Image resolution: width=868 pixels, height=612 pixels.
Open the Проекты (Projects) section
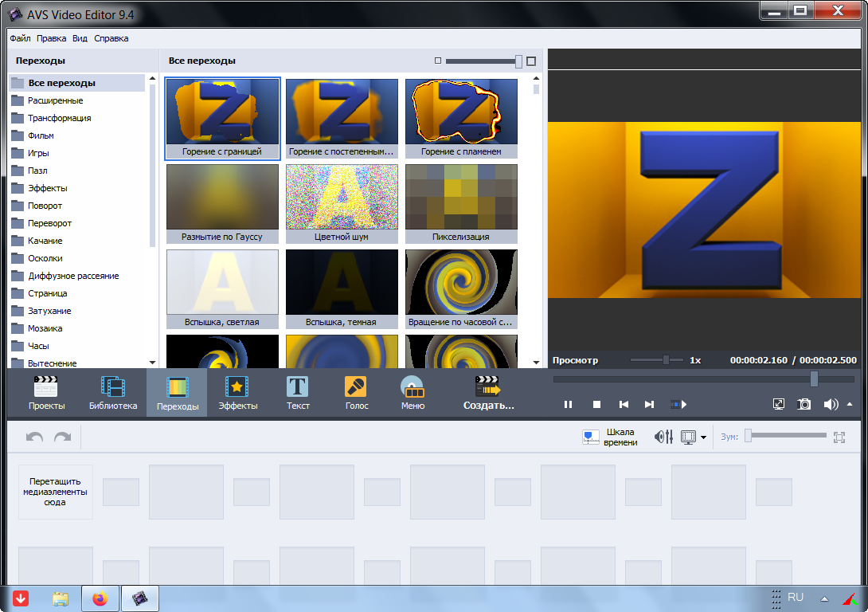point(46,393)
